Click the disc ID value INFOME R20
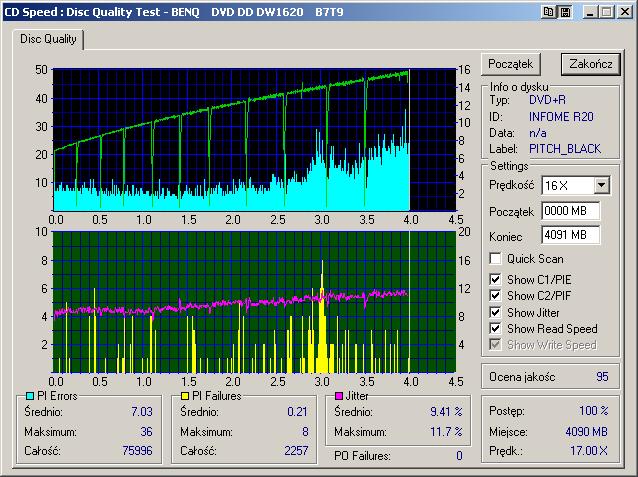638x477 pixels. (561, 117)
